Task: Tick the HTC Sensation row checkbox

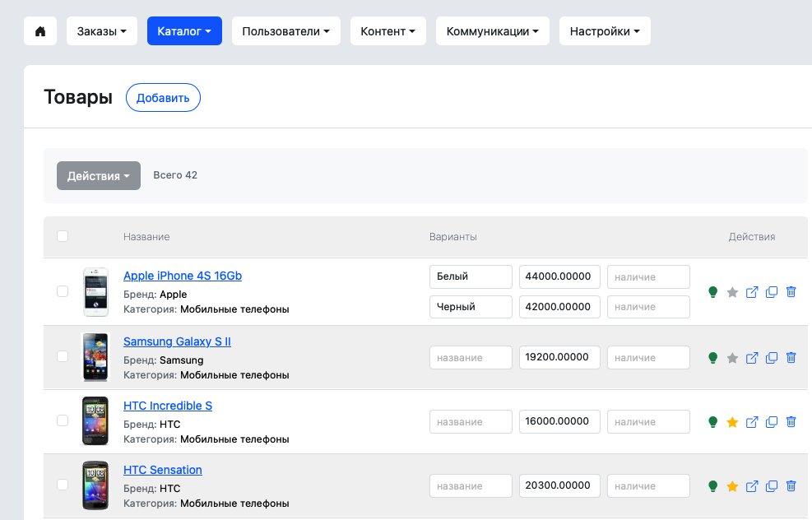Action: (x=63, y=485)
